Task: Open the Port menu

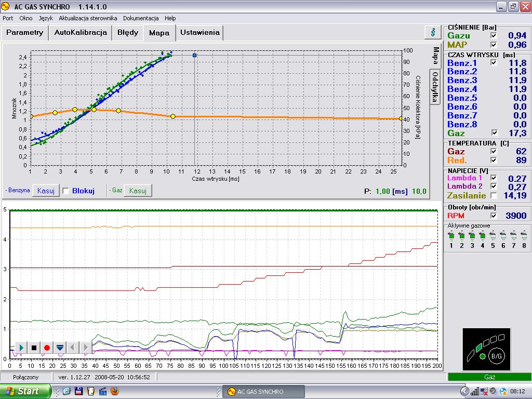Action: coord(8,18)
